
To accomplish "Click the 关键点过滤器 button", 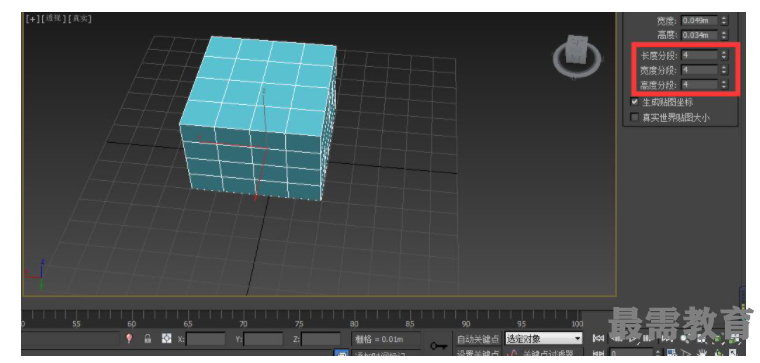I will coord(543,354).
